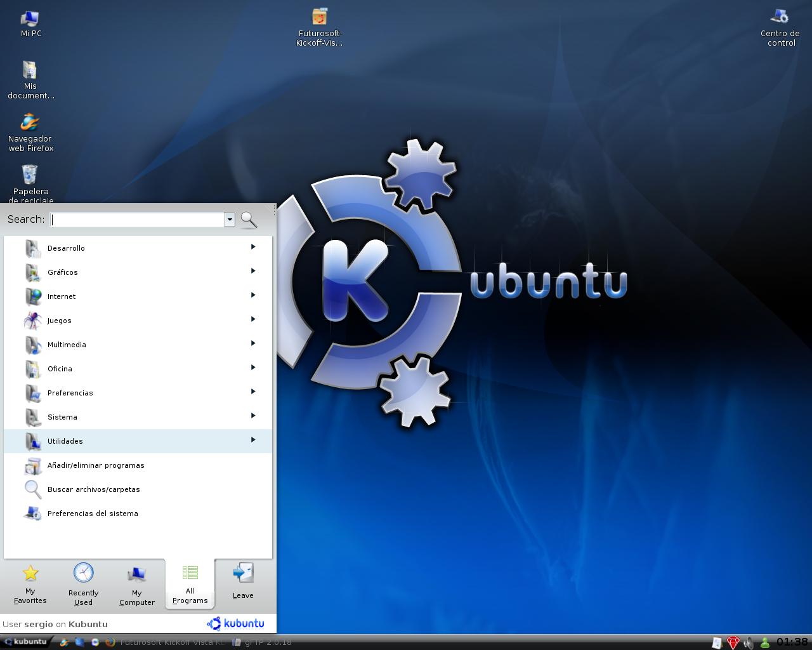Viewport: 812px width, 650px height.
Task: Click inside the Search text field
Action: [x=138, y=220]
